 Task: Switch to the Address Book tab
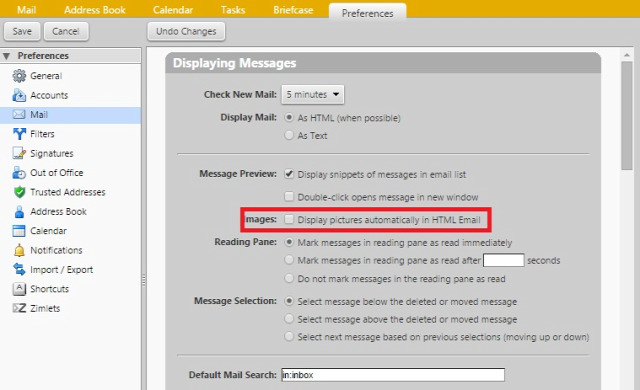(95, 9)
